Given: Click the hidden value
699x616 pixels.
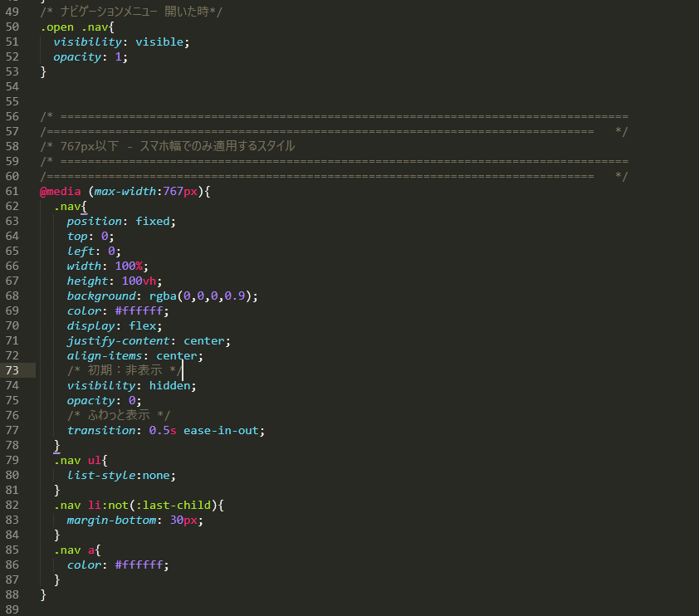Looking at the screenshot, I should tap(170, 385).
